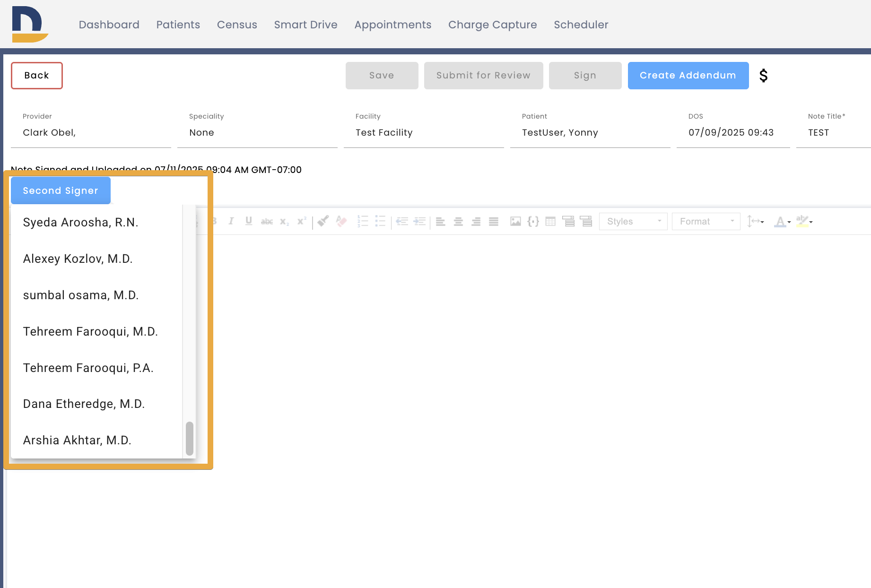
Task: Open the Dashboard tab
Action: (x=109, y=25)
